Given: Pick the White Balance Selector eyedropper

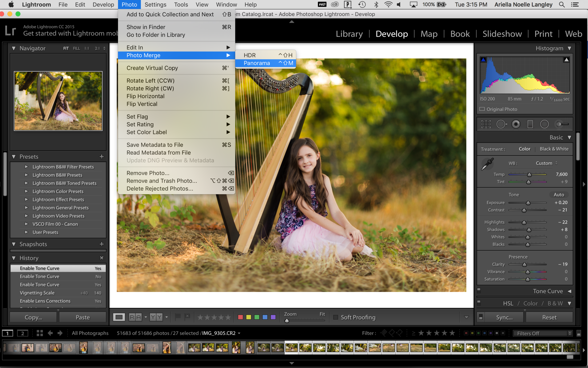Looking at the screenshot, I should point(487,164).
